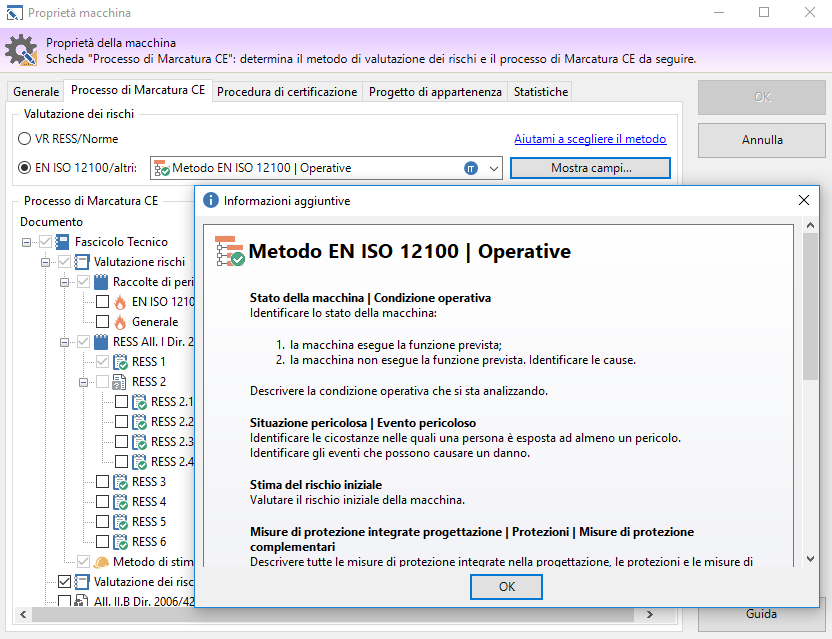Screen dimensions: 832x639
Task: Click the RESS 2 question-mark document icon
Action: pyautogui.click(x=120, y=382)
